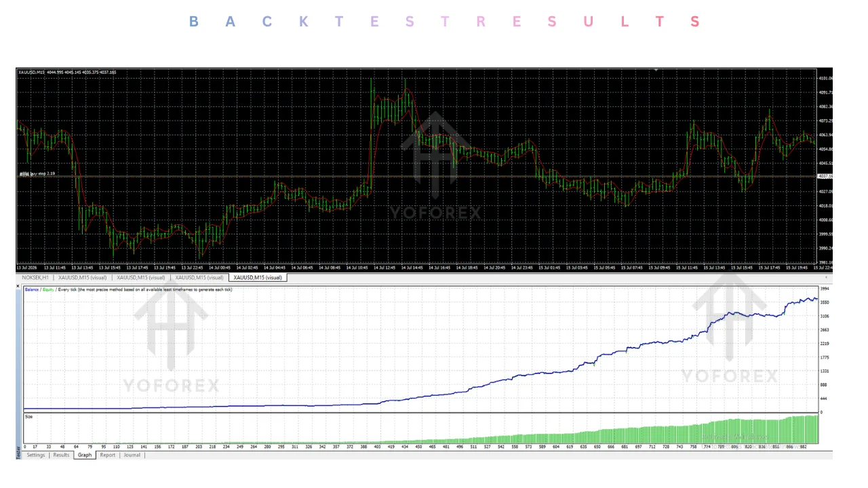Click the 1331 value on balance axis
868x488 pixels.
825,371
